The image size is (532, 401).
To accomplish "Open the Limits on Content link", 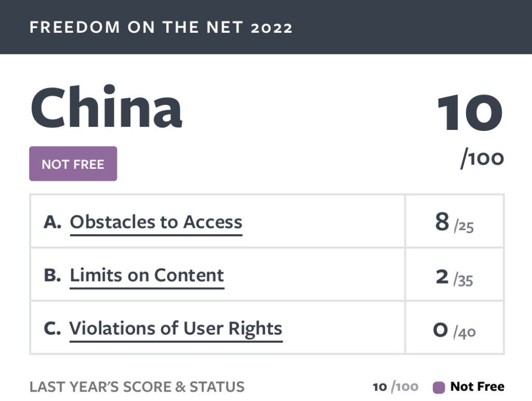I will tap(147, 275).
